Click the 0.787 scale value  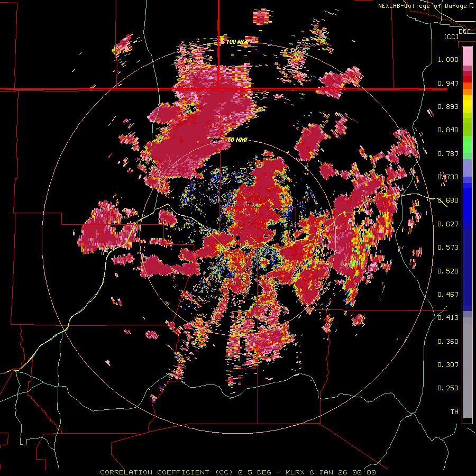448,153
